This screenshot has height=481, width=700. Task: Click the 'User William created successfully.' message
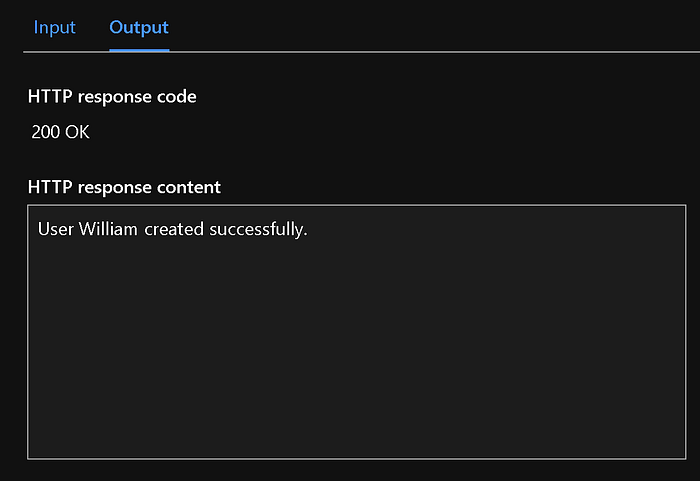(172, 229)
